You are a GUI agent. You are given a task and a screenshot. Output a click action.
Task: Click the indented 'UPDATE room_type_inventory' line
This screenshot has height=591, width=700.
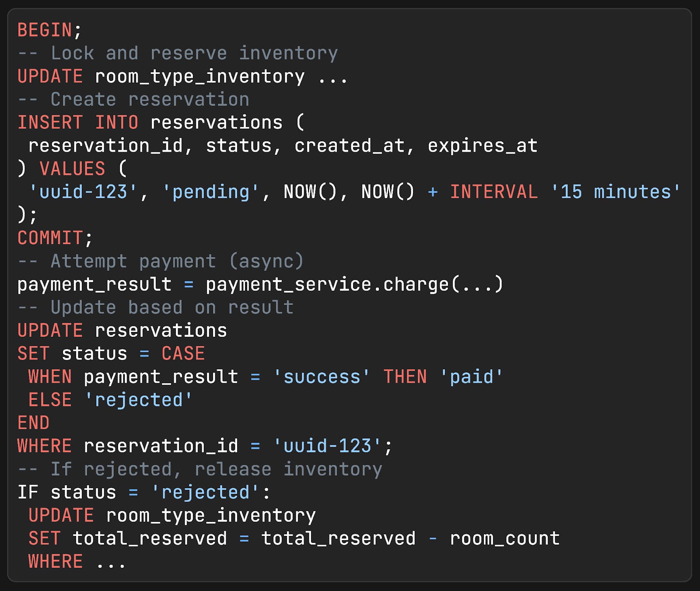[x=172, y=515]
